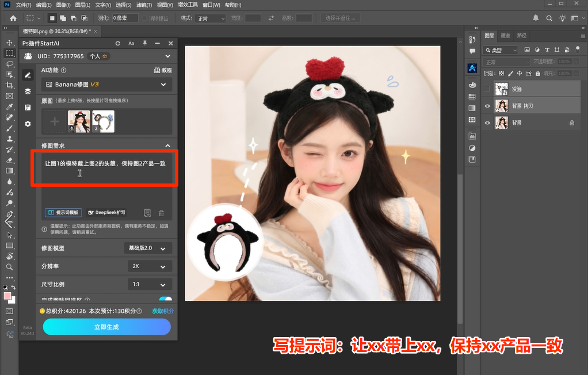Open the search icon in options bar
The image size is (588, 375).
coord(549,18)
